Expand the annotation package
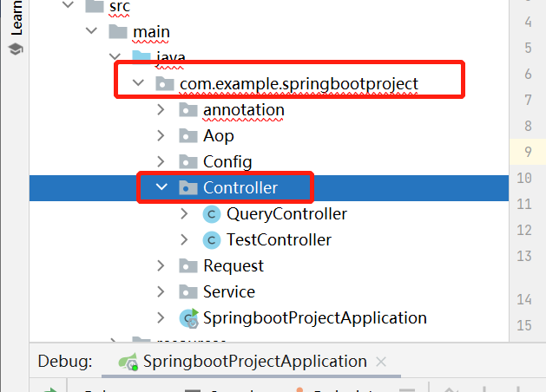Image resolution: width=546 pixels, height=392 pixels. pyautogui.click(x=161, y=110)
